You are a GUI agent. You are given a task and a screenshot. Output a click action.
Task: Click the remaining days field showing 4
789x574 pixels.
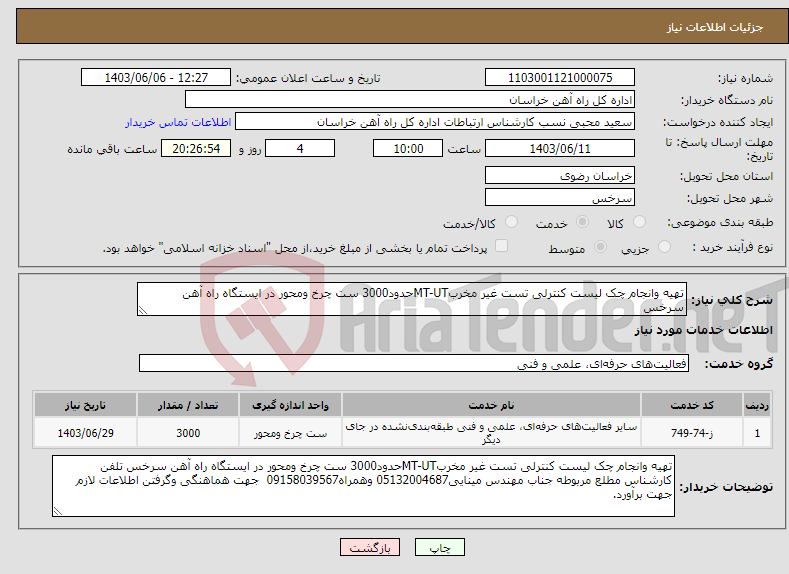point(300,148)
